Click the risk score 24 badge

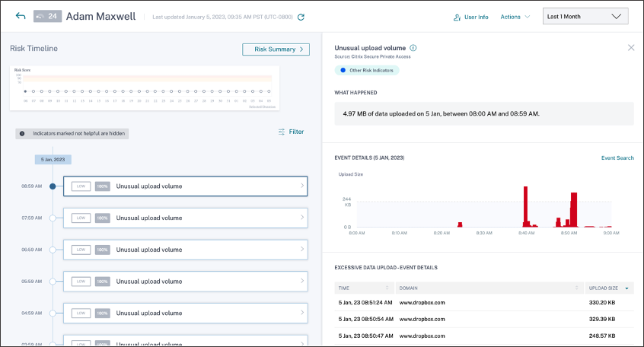tap(47, 16)
